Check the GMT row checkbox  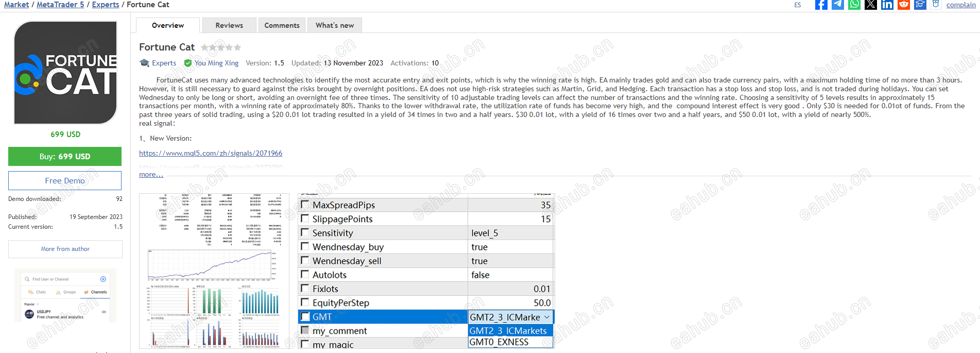[x=305, y=316]
